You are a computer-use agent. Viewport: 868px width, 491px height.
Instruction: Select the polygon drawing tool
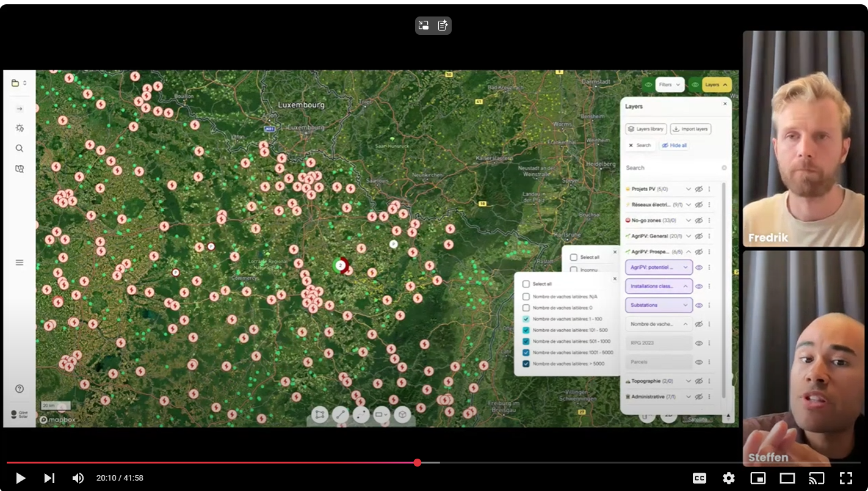(320, 415)
